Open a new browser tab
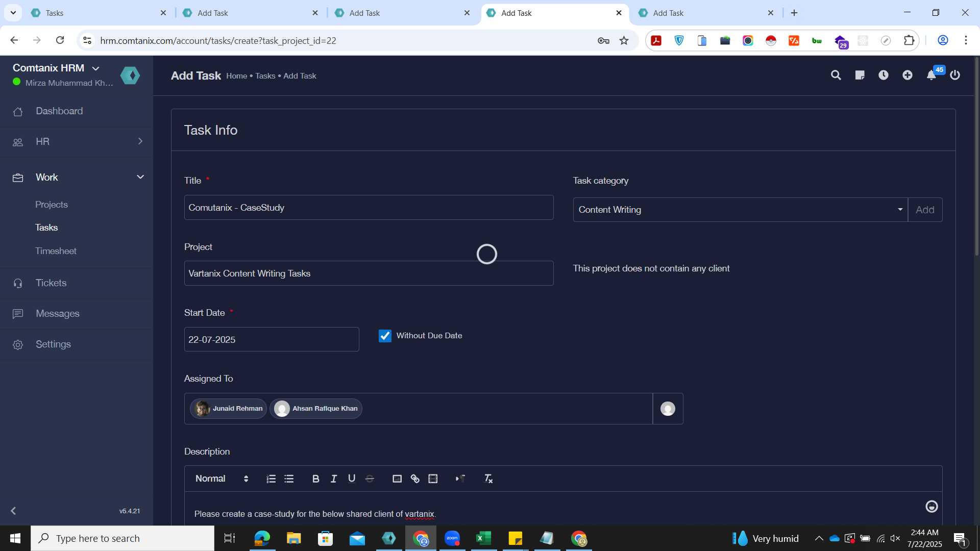 [x=794, y=13]
